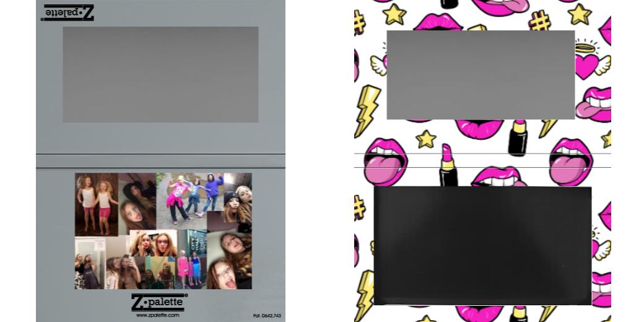Viewport: 644px width, 322px height.
Task: Click the photo of two girls in pink shorts
Action: (96, 204)
